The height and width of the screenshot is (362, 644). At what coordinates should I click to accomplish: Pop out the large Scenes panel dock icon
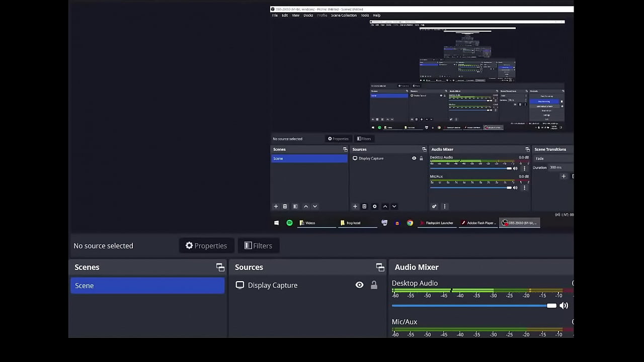pyautogui.click(x=220, y=267)
